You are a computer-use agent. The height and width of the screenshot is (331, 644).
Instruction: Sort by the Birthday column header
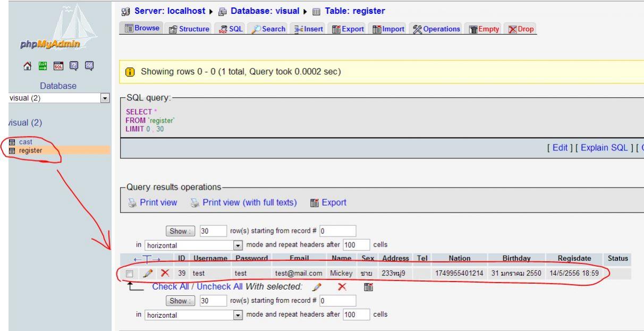coord(516,258)
